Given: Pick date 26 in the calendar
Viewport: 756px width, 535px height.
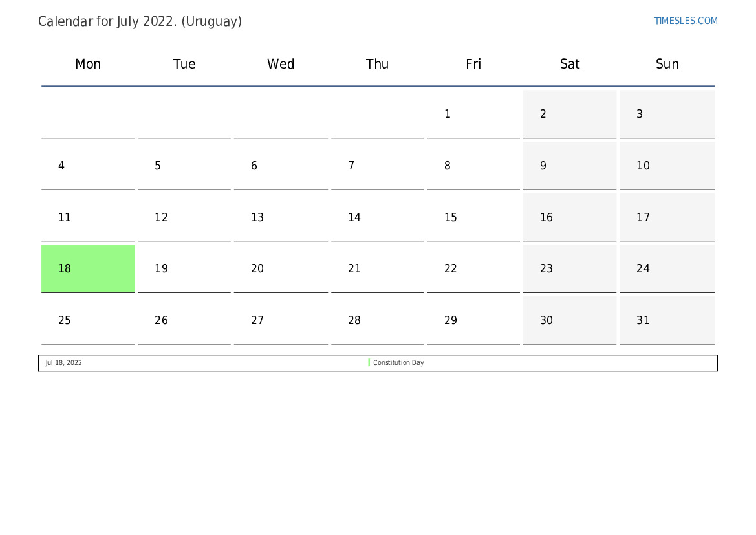Looking at the screenshot, I should tap(184, 320).
